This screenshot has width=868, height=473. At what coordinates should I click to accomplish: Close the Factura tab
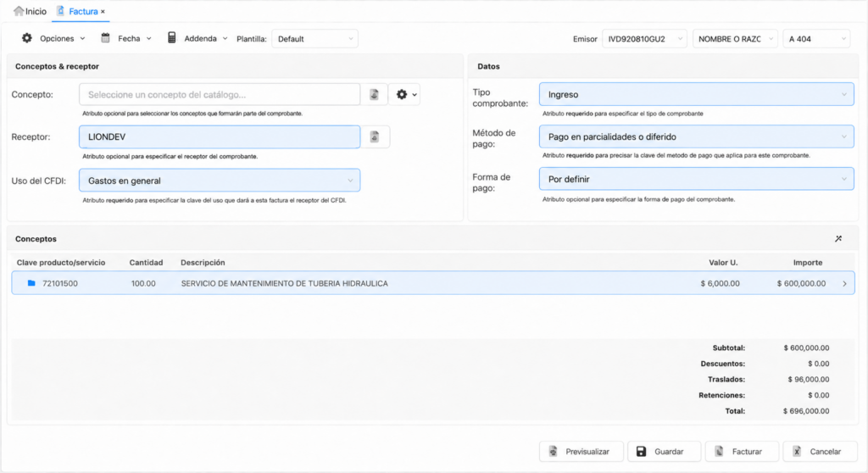103,12
